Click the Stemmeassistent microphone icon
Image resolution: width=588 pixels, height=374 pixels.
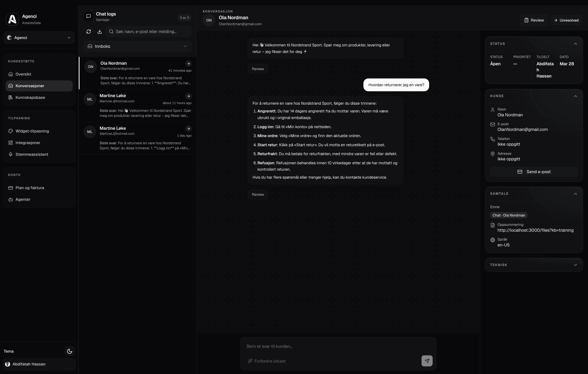tap(10, 154)
